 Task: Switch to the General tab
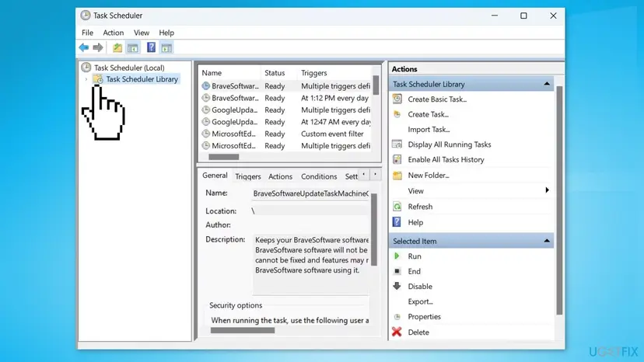[x=215, y=176]
